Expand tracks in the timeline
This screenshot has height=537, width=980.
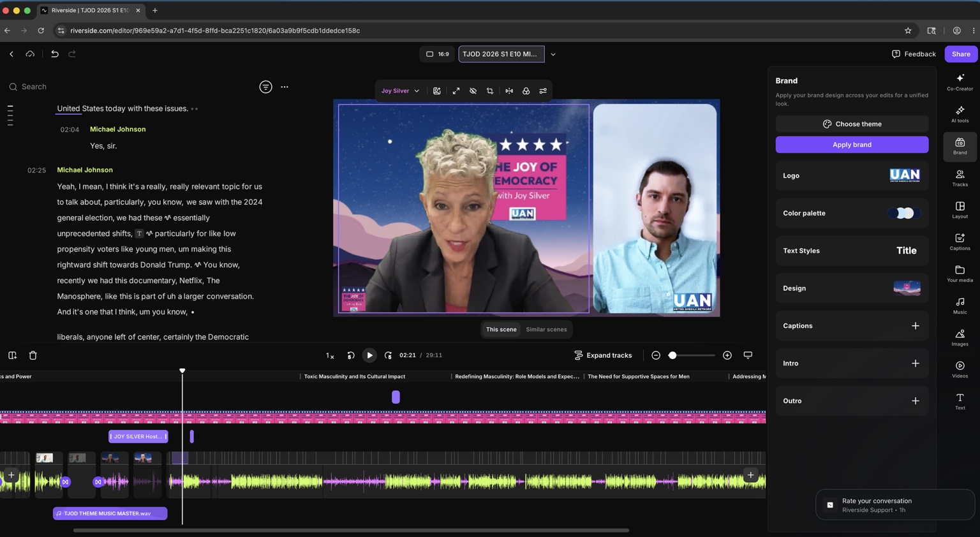pyautogui.click(x=603, y=355)
